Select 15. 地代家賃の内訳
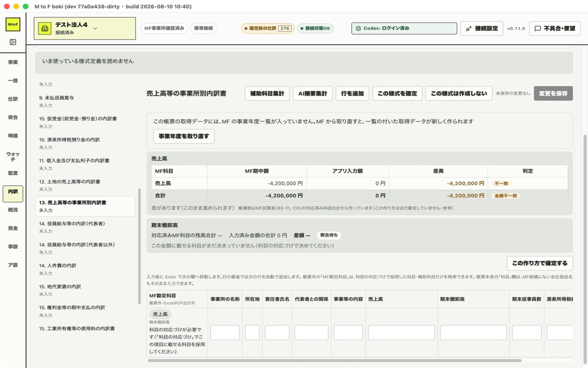 pyautogui.click(x=85, y=290)
